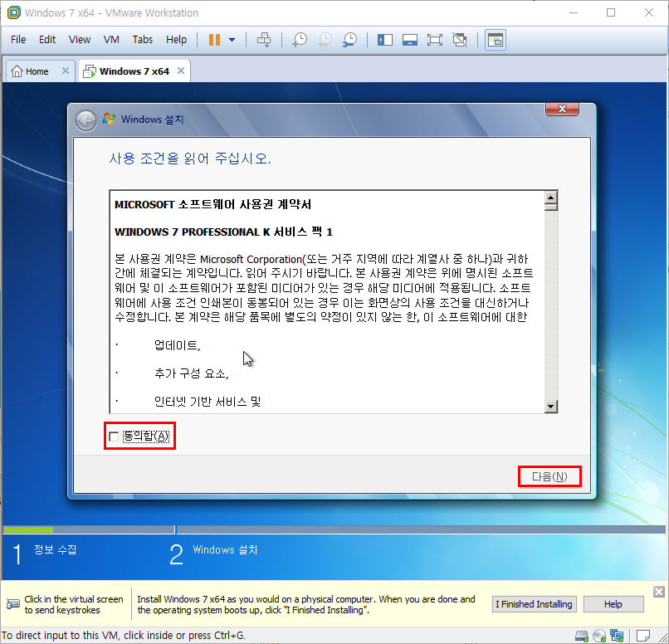Screen dimensions: 669x644
Task: Click license scrollbar up arrow
Action: (551, 198)
